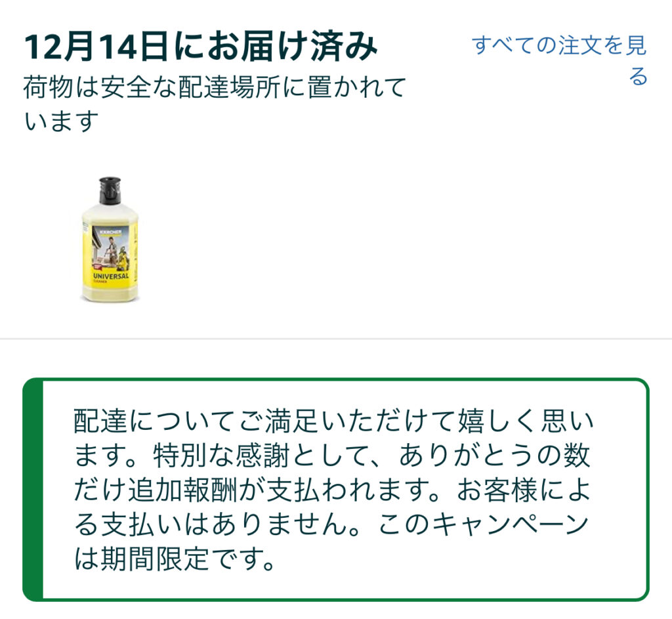Click the wrapped る of the orders link
672x619 pixels.
click(638, 76)
